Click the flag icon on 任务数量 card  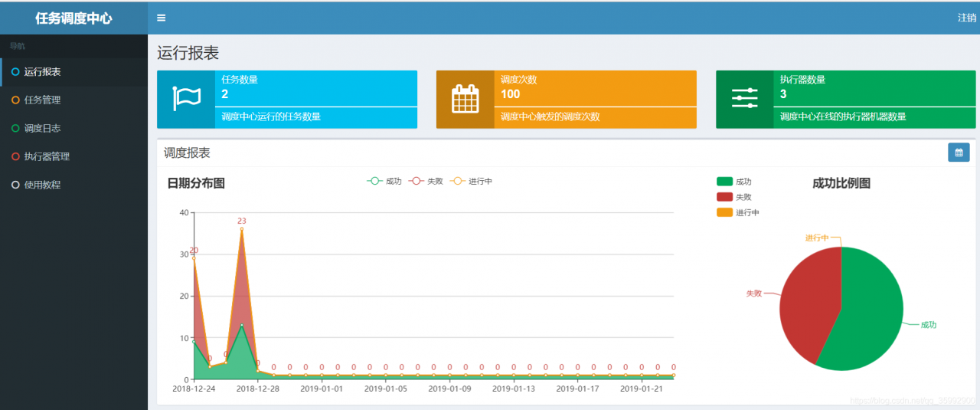coord(186,99)
